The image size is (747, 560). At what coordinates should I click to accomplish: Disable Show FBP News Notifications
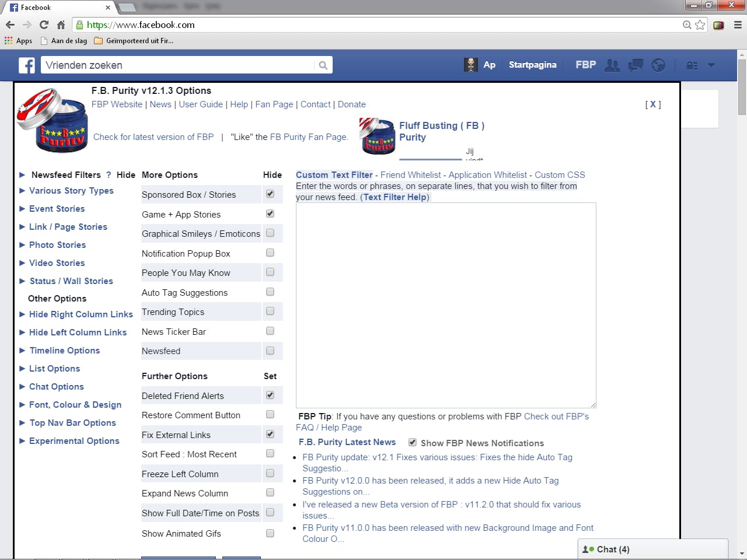pyautogui.click(x=413, y=442)
